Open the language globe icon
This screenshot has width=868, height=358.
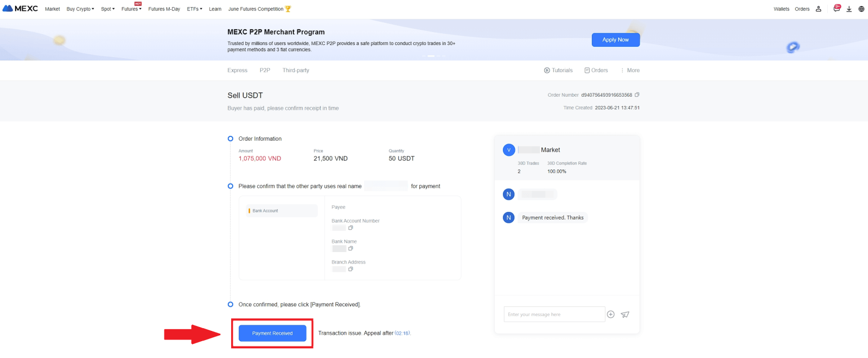pyautogui.click(x=861, y=9)
